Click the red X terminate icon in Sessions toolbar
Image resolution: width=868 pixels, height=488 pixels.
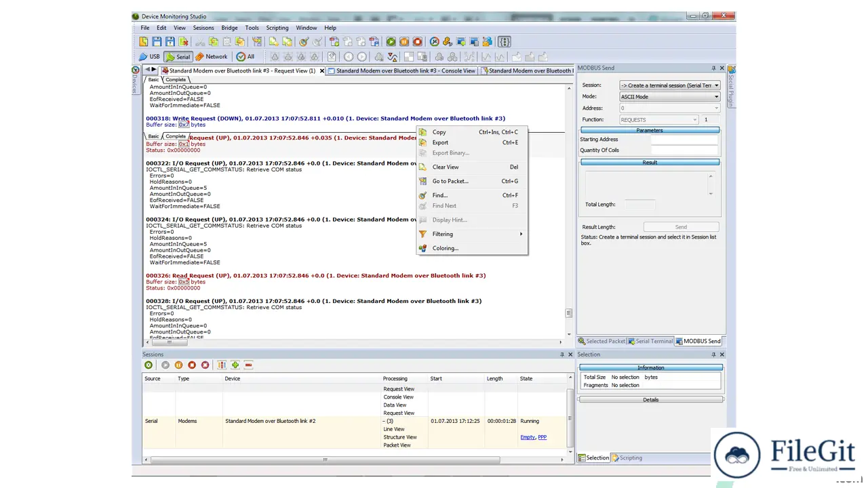pos(205,365)
